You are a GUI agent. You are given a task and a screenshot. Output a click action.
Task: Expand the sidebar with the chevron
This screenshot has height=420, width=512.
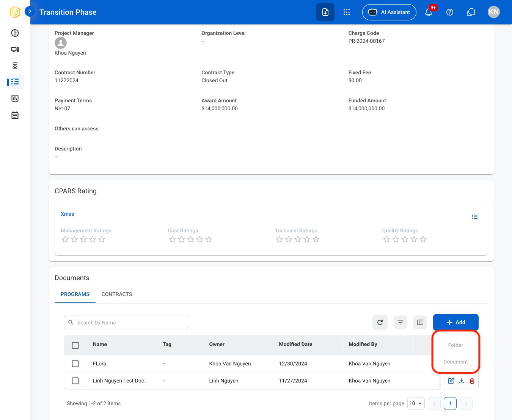click(30, 11)
